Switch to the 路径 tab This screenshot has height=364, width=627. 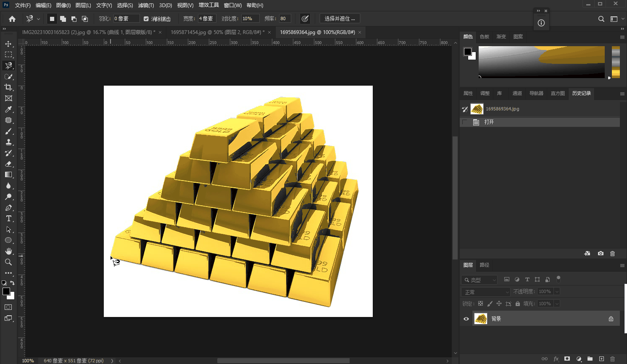(x=485, y=265)
